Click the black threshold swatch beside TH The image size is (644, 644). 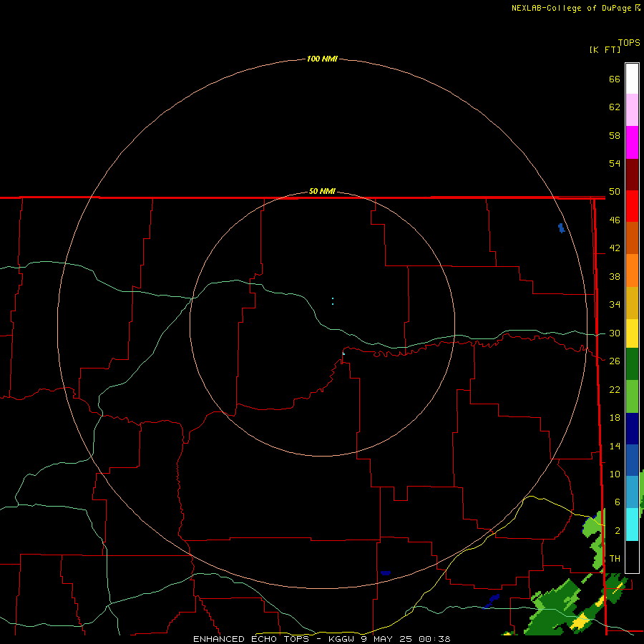[632, 557]
